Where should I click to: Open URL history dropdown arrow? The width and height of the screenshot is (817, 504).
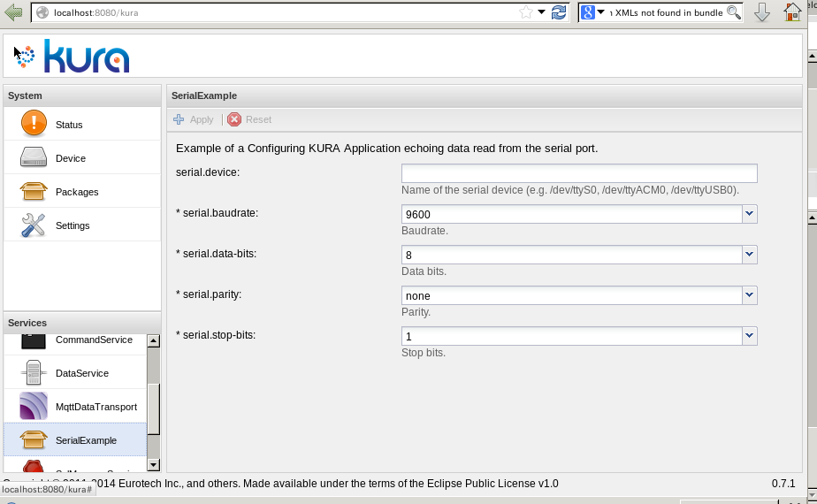click(x=541, y=12)
